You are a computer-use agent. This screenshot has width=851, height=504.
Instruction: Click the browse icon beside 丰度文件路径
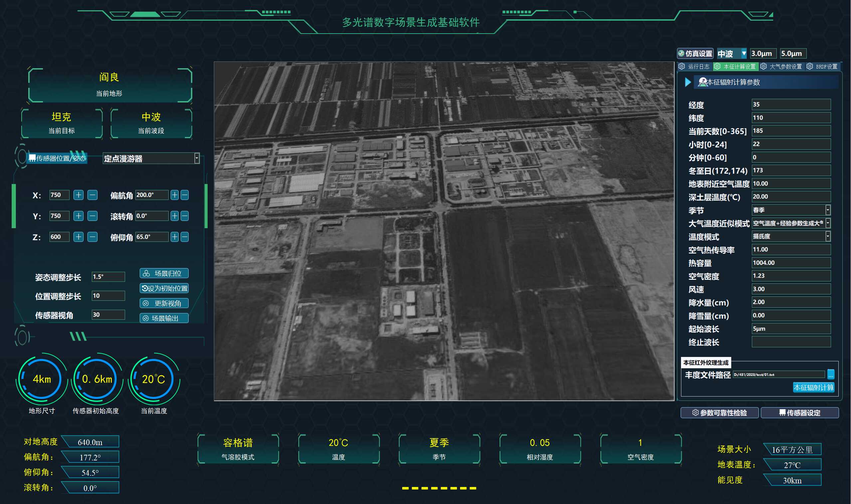click(x=831, y=374)
